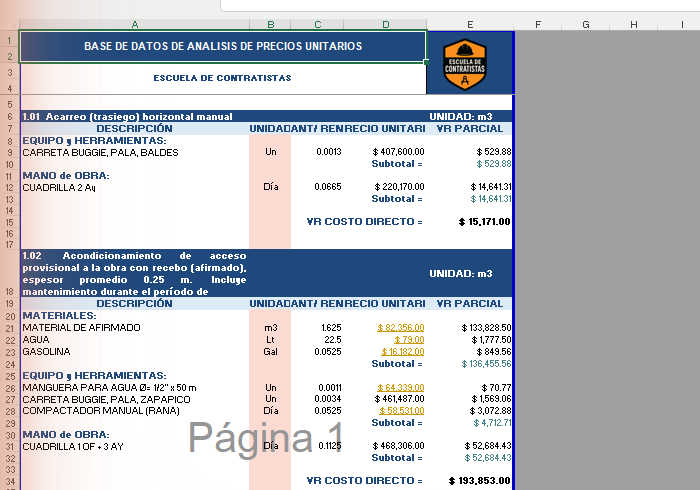This screenshot has width=700, height=490.
Task: Select column D header
Action: tap(385, 25)
